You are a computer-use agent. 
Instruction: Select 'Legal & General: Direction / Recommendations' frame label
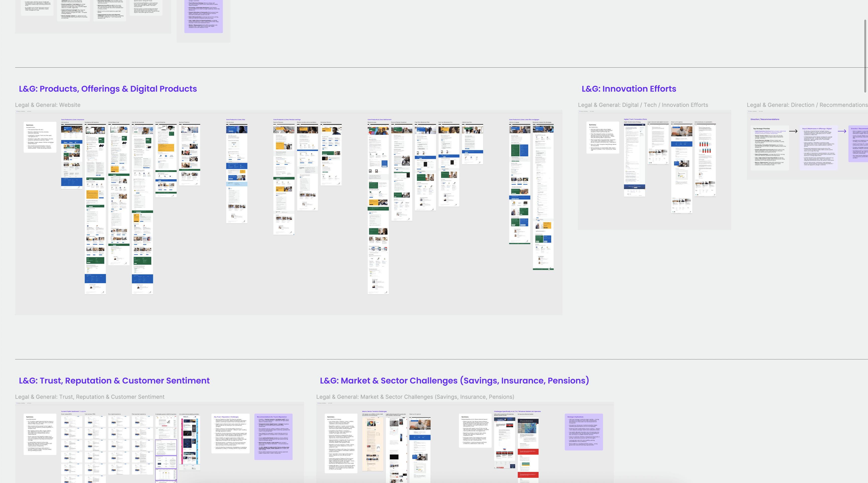[807, 105]
